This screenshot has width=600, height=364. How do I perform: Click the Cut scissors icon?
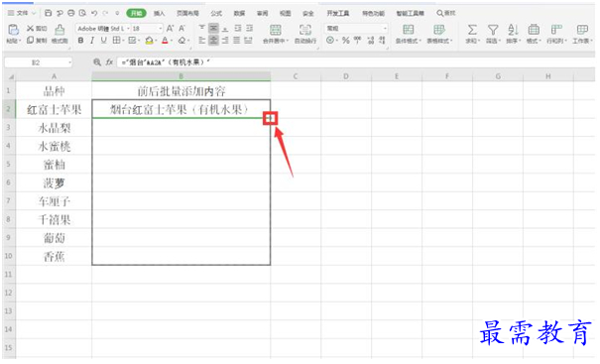(30, 29)
